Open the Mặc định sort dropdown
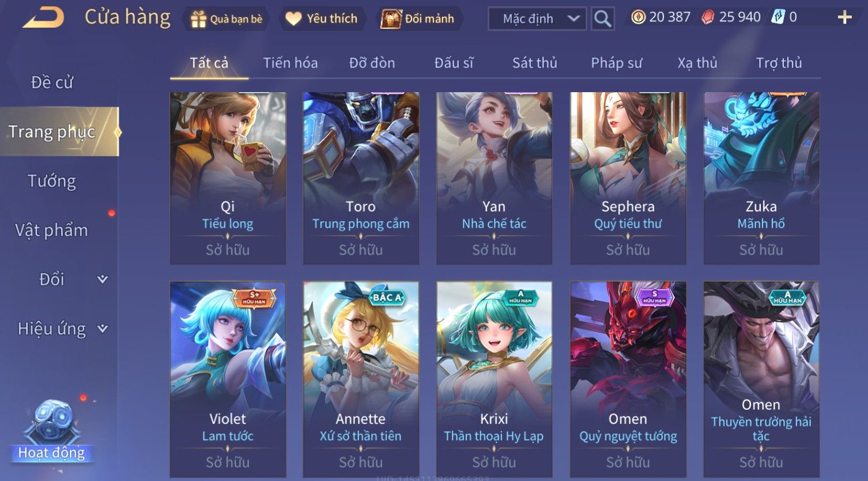This screenshot has height=481, width=868. coord(537,19)
